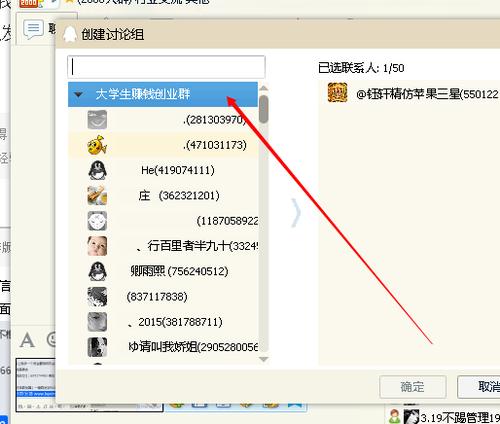Image resolution: width=500 pixels, height=424 pixels.
Task: Click the round face avatar for 1187058922
Action: [97, 221]
